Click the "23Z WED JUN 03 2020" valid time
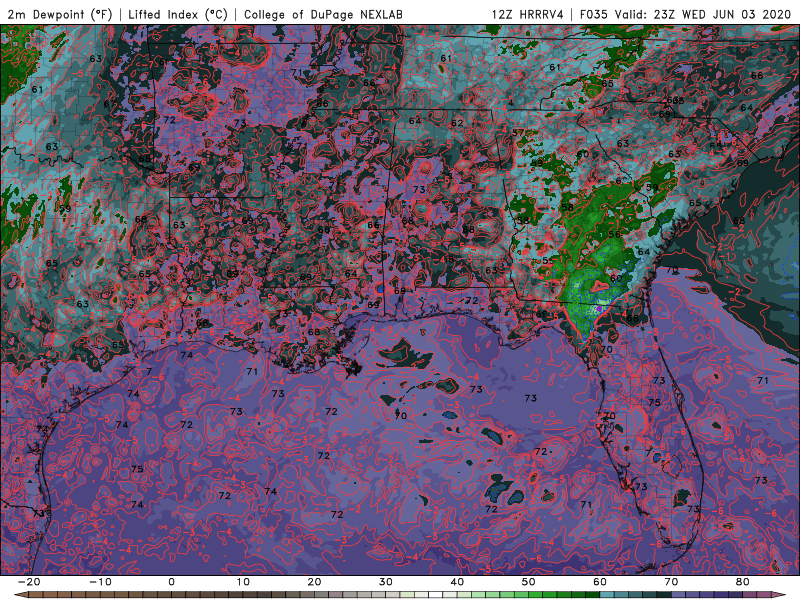 [722, 14]
